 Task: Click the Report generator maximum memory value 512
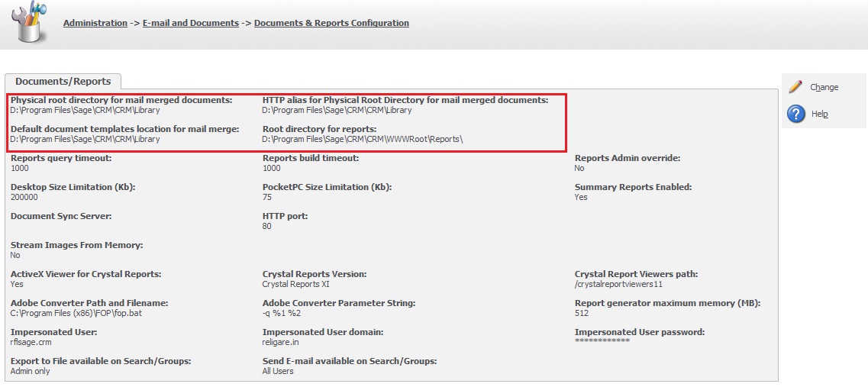click(x=581, y=313)
